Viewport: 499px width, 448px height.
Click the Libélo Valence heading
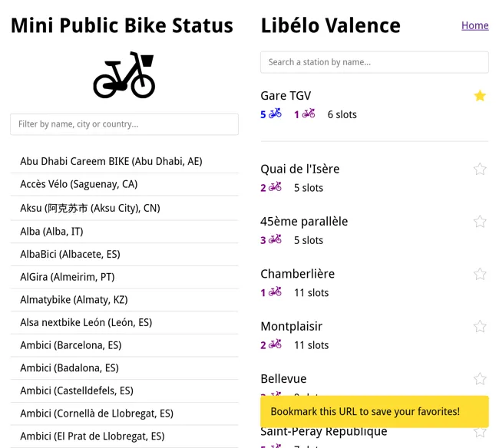click(x=330, y=25)
